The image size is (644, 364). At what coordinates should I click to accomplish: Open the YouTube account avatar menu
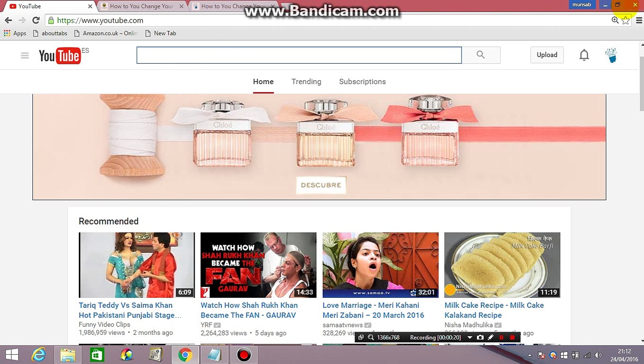tap(611, 55)
